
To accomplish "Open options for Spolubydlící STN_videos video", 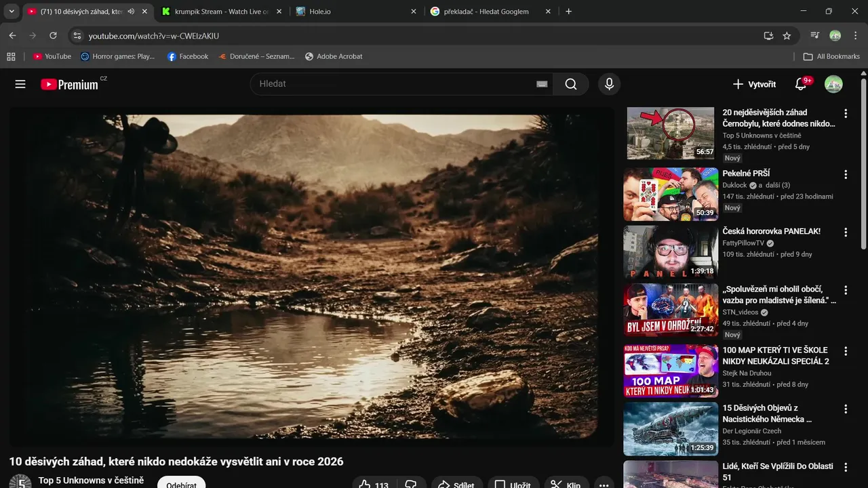I will pos(845,290).
